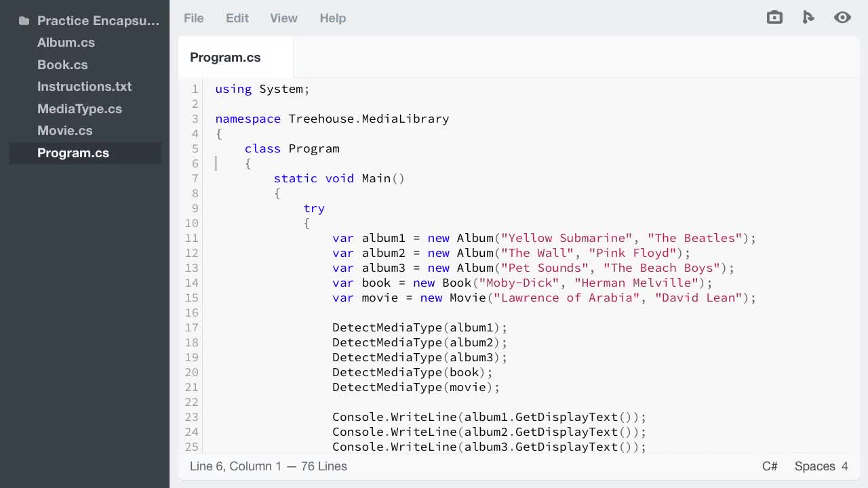The image size is (868, 488).
Task: Open Instructions.txt from the sidebar
Action: pyautogui.click(x=84, y=87)
